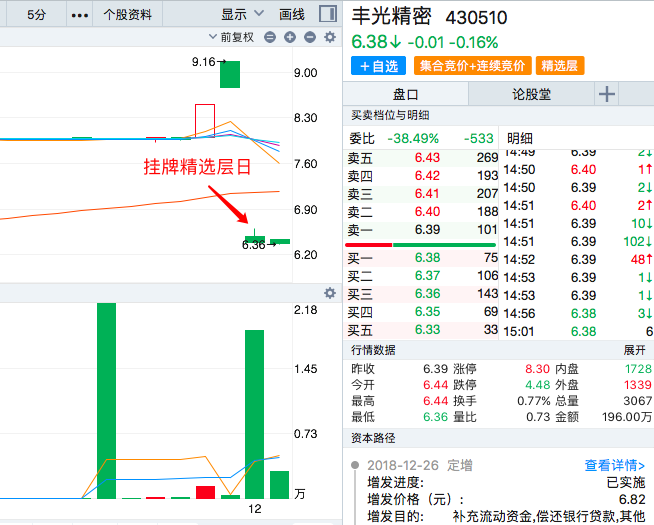Click the 委比 -38.49% value
This screenshot has width=654, height=525.
[413, 138]
